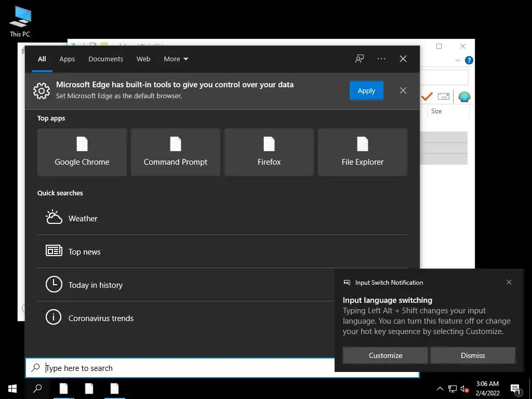Focus the Type here to search field
Screen dimensions: 532x399
[180, 368]
